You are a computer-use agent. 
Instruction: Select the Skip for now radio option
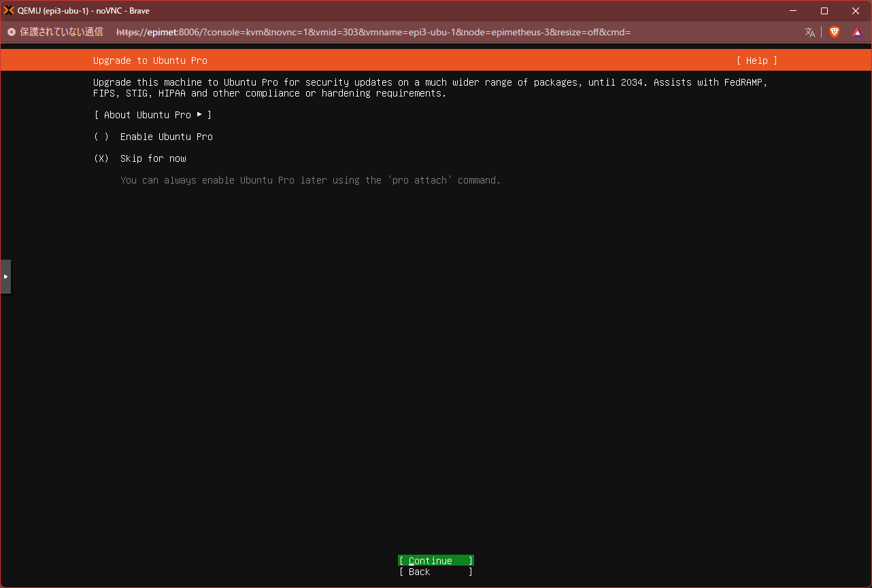[139, 158]
